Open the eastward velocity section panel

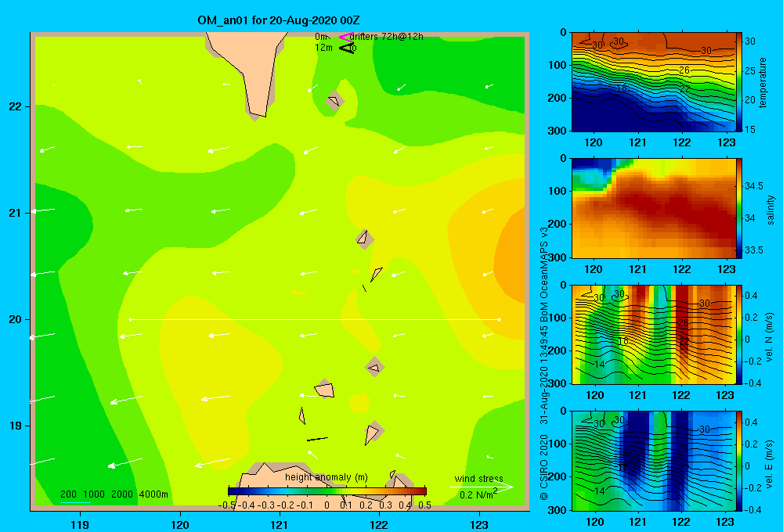653,461
